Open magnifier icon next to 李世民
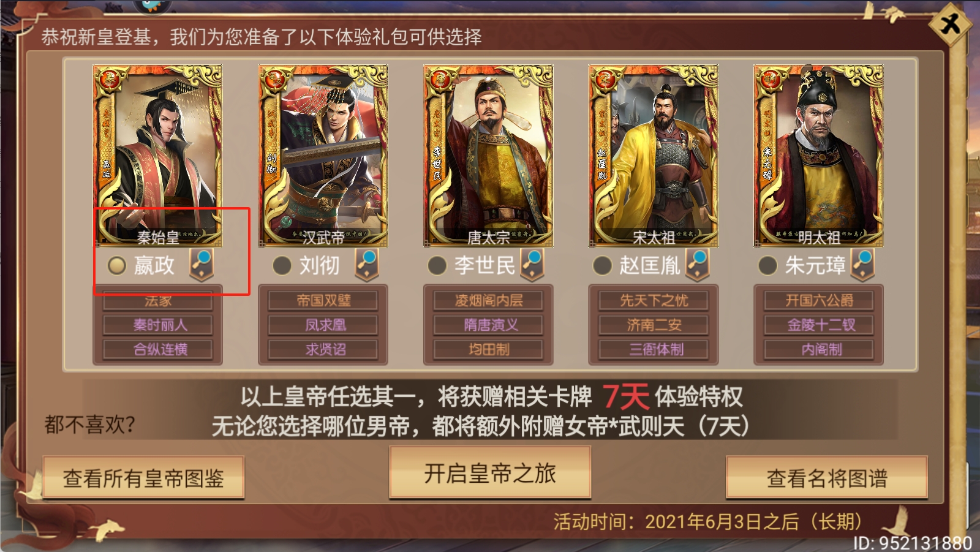980x552 pixels. [532, 265]
